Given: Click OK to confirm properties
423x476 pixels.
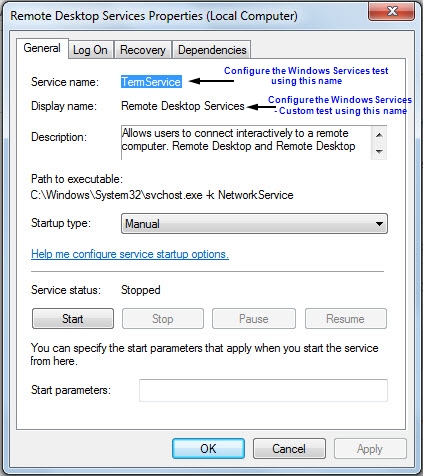Looking at the screenshot, I should point(208,449).
